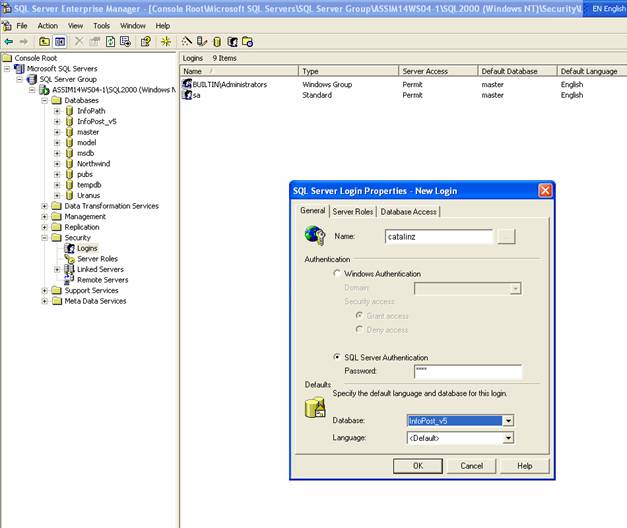Click Cancel in the New Login dialog
Image resolution: width=627 pixels, height=528 pixels.
[x=471, y=466]
